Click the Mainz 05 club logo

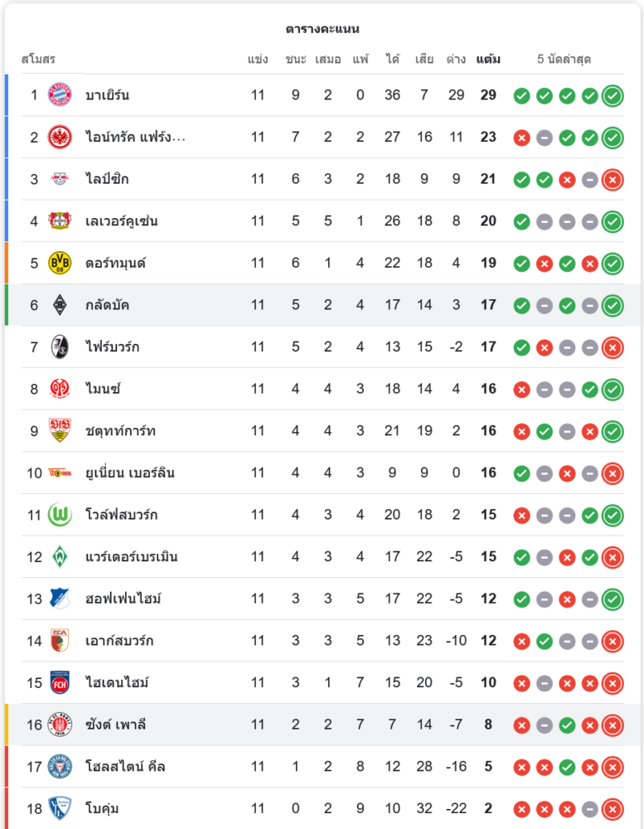pos(60,389)
